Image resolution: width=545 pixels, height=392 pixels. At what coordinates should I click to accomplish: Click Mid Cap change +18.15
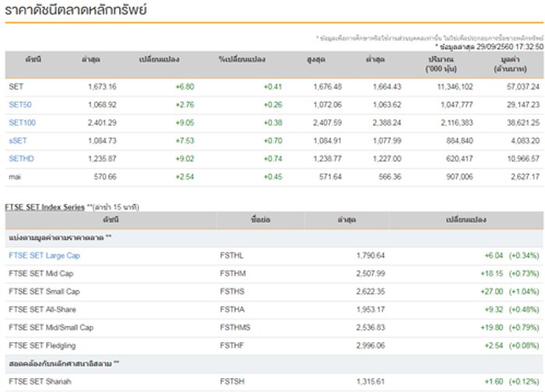[x=491, y=274]
